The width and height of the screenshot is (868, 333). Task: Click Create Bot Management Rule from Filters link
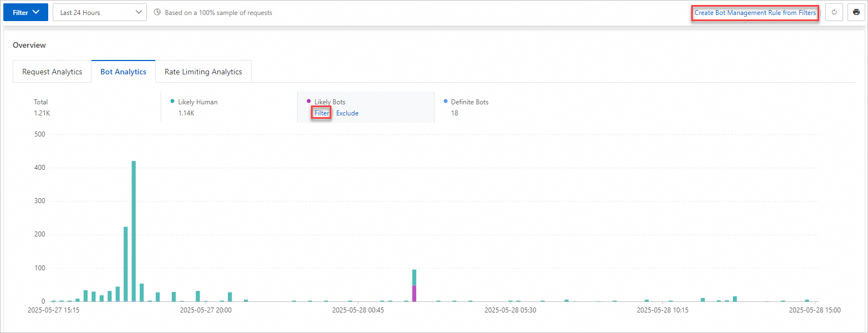(x=755, y=12)
